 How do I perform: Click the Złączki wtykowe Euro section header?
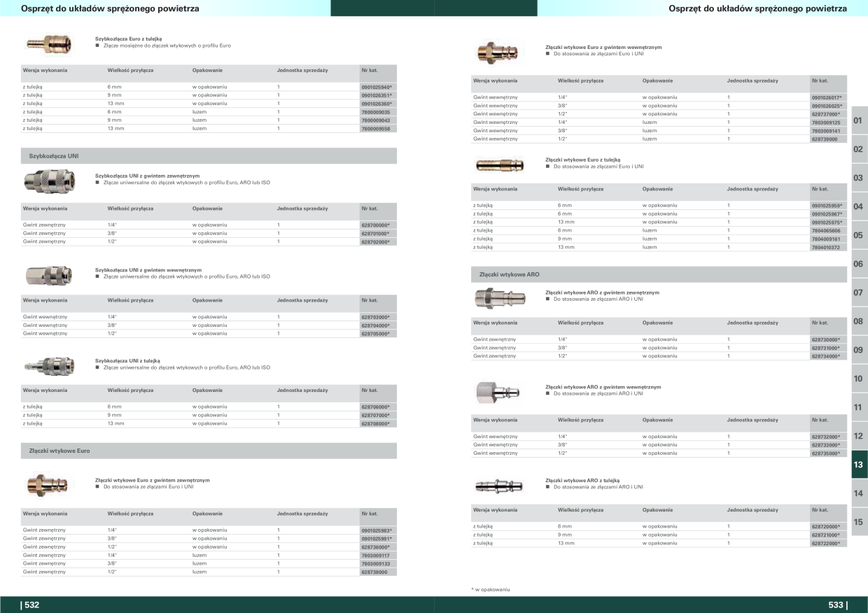tap(209, 451)
